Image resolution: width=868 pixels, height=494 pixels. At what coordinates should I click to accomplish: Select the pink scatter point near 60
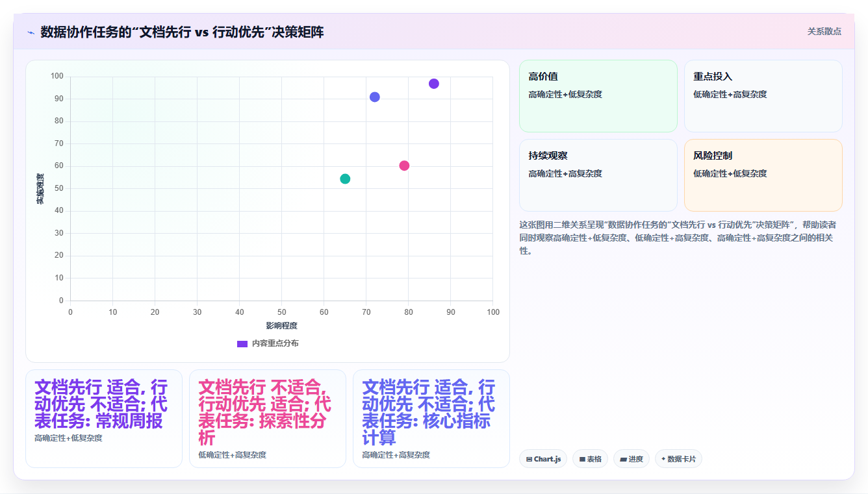point(404,166)
